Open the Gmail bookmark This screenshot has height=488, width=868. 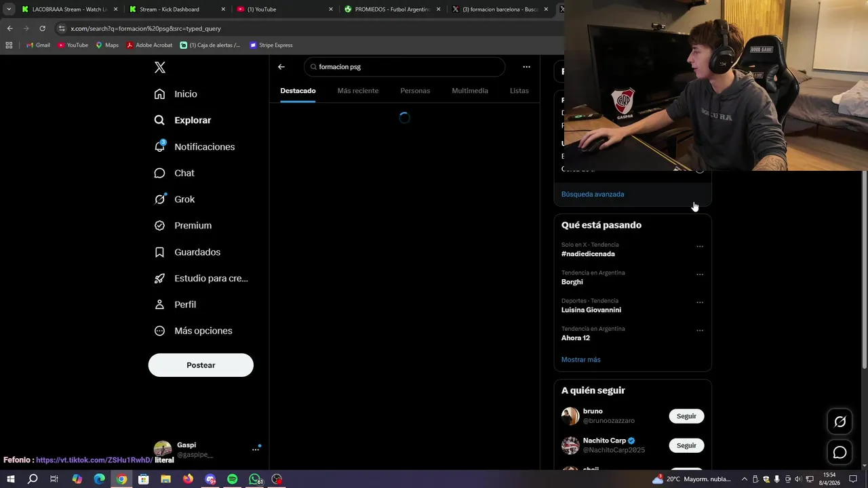point(38,45)
